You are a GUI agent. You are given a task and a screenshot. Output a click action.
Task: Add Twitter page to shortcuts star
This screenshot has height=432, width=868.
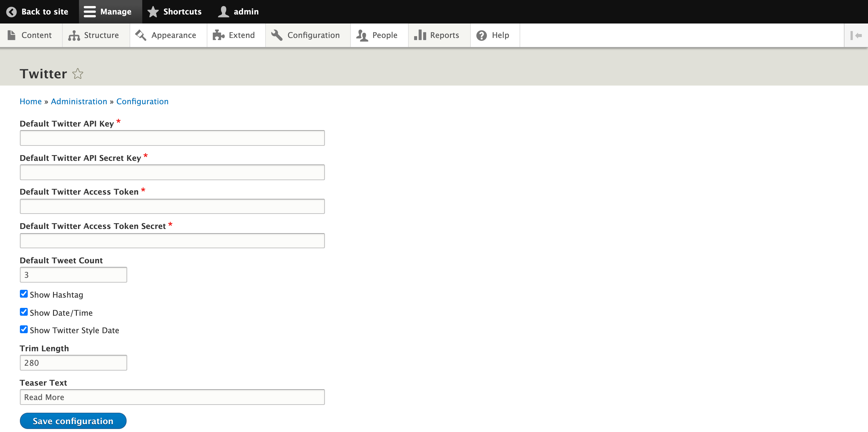[x=77, y=74]
